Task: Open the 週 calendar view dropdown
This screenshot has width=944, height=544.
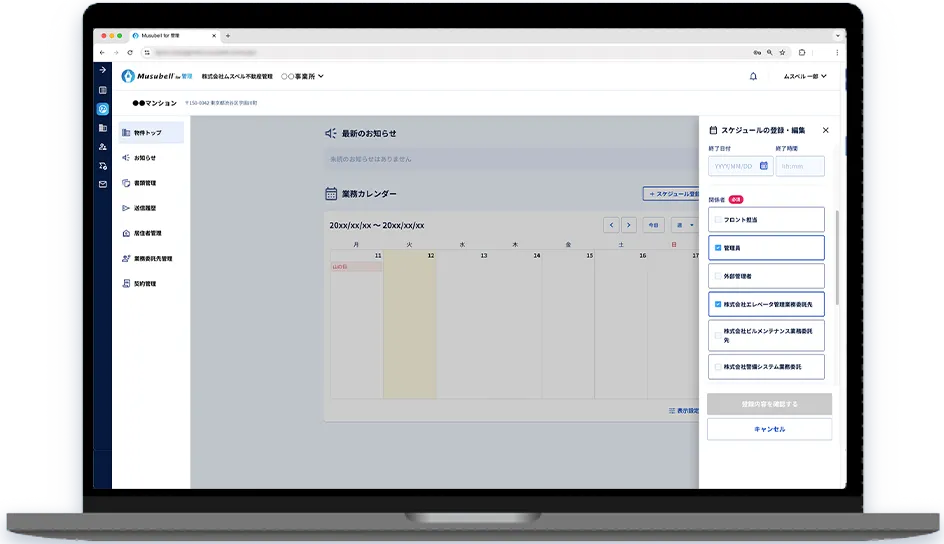Action: pos(685,225)
